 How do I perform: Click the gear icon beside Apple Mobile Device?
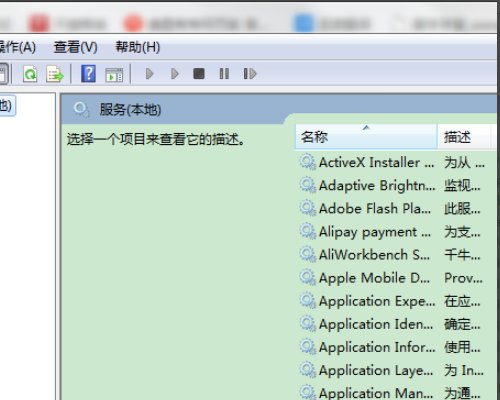[x=307, y=278]
